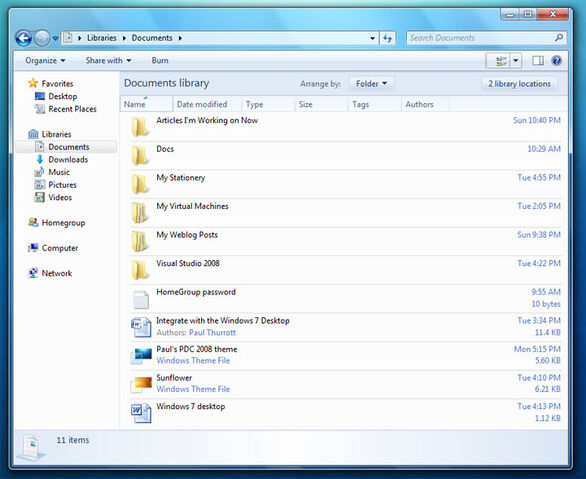The image size is (586, 479).
Task: Click the Change your view icon
Action: click(501, 61)
